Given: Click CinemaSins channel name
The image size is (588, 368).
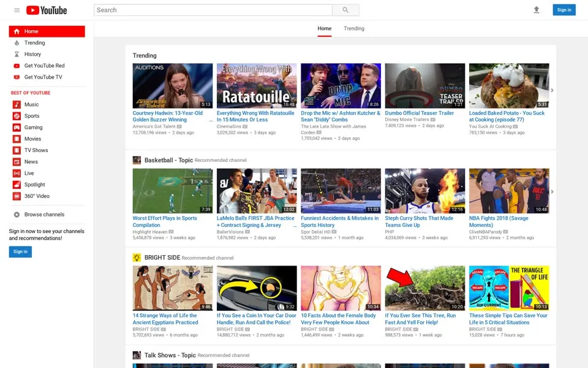Looking at the screenshot, I should pyautogui.click(x=229, y=126).
